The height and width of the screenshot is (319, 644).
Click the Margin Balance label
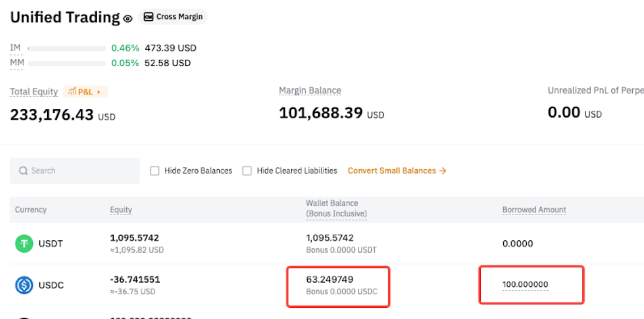[310, 90]
